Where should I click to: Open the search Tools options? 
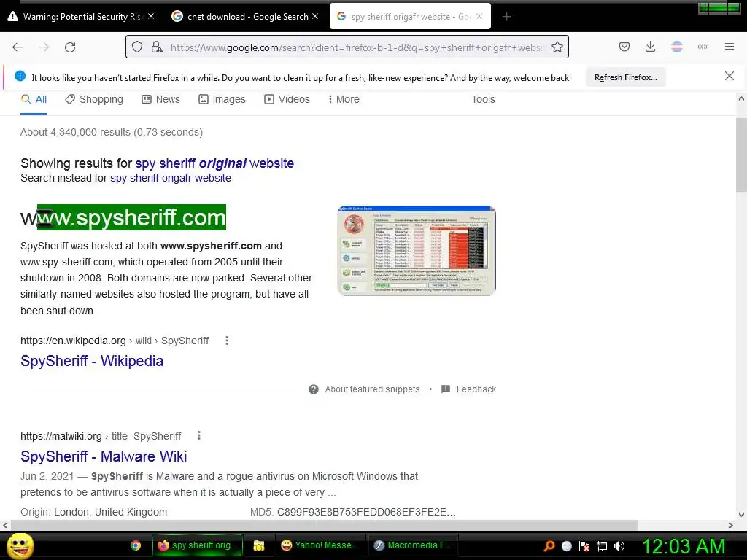point(483,99)
